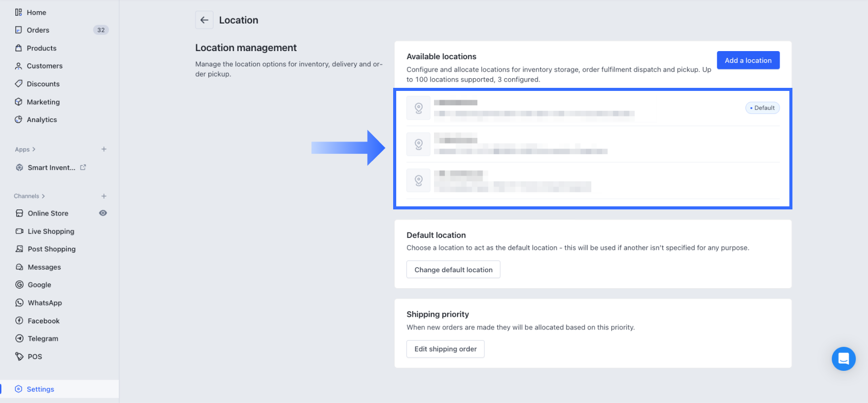Screen dimensions: 868x403
Task: Click the Telegram channel icon
Action: (19, 339)
